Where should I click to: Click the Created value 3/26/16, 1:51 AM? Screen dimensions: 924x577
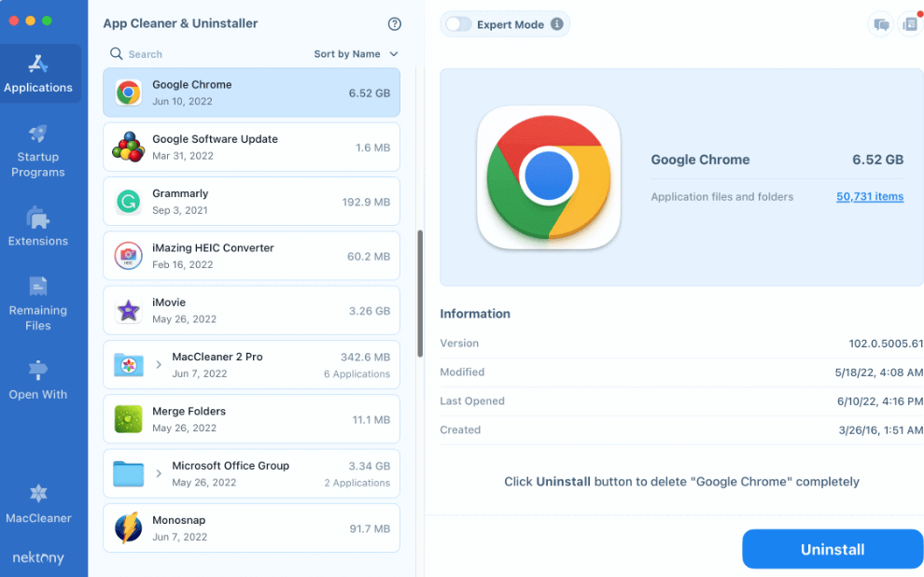pyautogui.click(x=880, y=430)
